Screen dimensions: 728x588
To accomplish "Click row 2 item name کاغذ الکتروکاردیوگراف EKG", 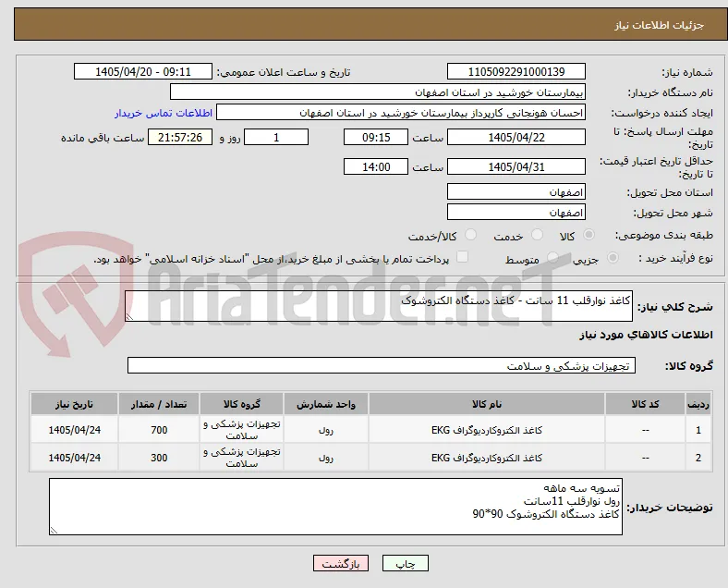I will click(x=487, y=458).
